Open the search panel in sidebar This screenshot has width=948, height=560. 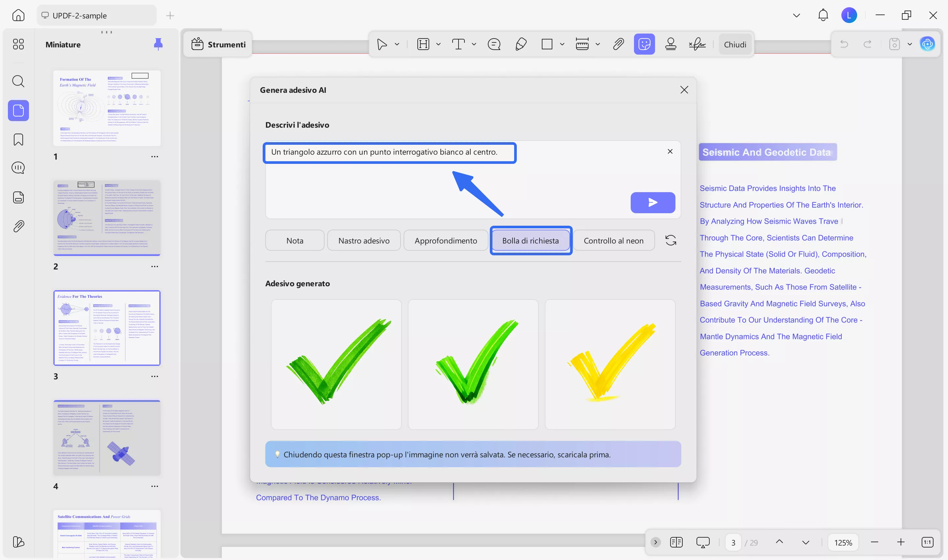click(x=18, y=81)
